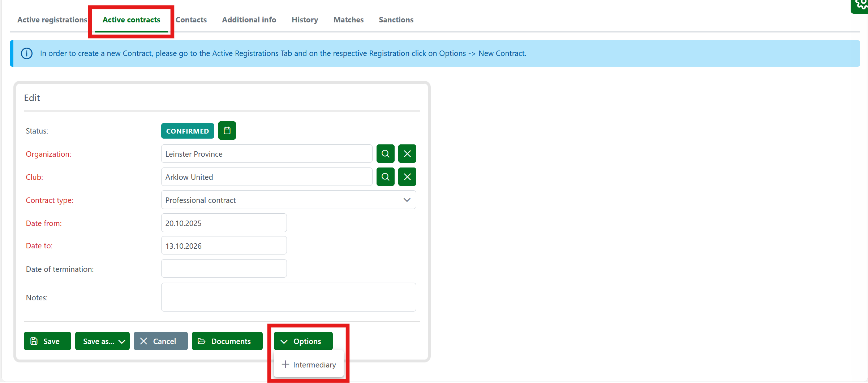Click the calendar icon next to CONFIRMED status
The height and width of the screenshot is (383, 868).
pos(227,131)
